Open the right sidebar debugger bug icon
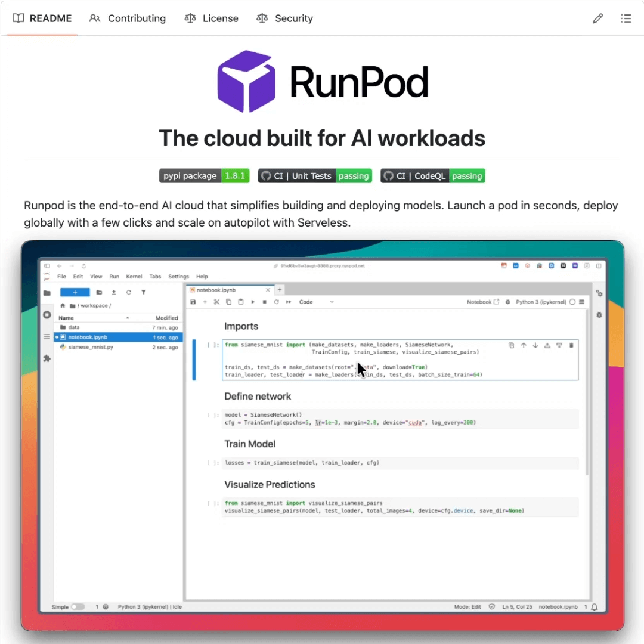Image resolution: width=644 pixels, height=644 pixels. [599, 315]
